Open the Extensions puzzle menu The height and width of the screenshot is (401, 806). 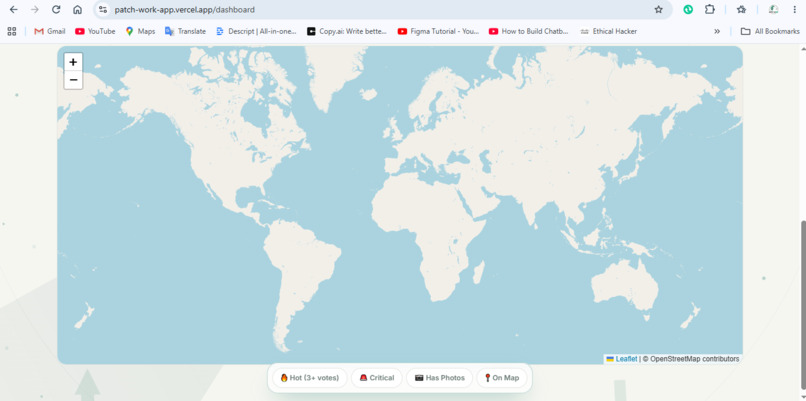[x=710, y=9]
